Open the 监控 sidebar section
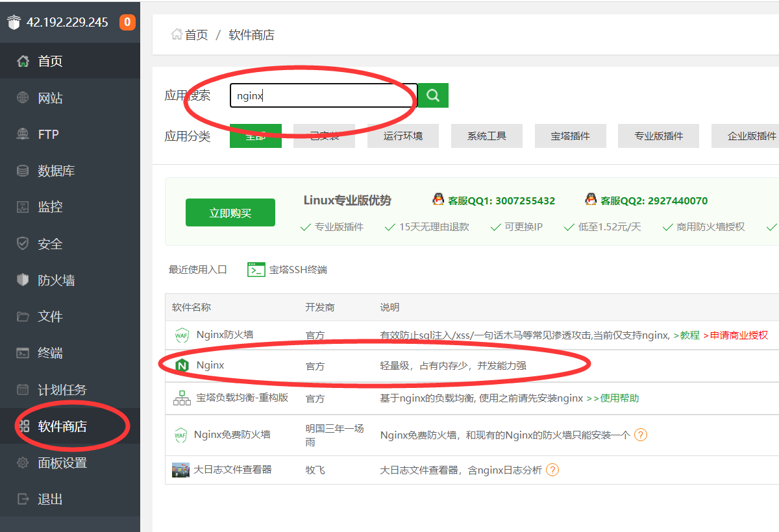 coord(70,207)
